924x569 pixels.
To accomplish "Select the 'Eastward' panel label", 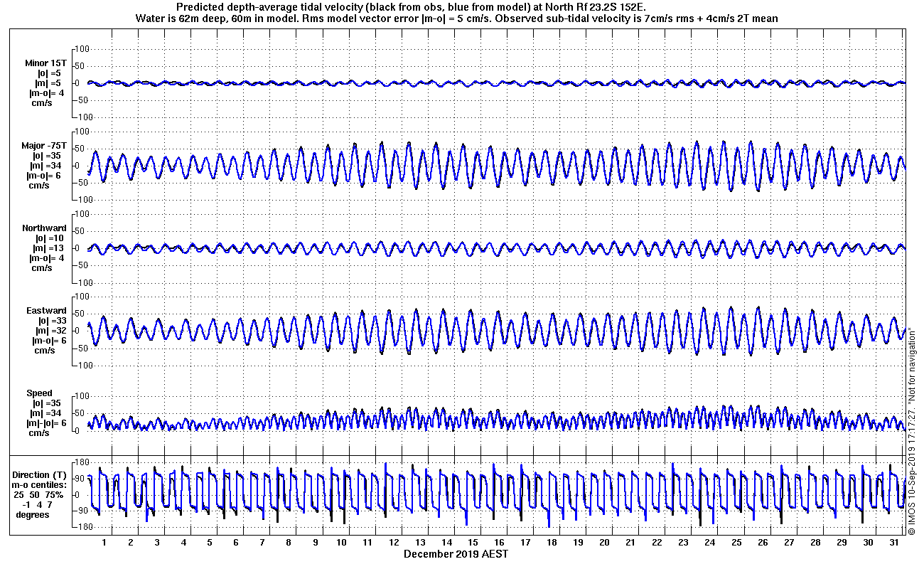I will (x=46, y=311).
